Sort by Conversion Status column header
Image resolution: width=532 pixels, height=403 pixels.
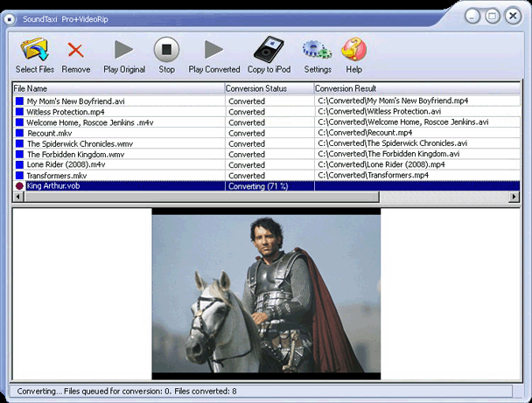[269, 88]
